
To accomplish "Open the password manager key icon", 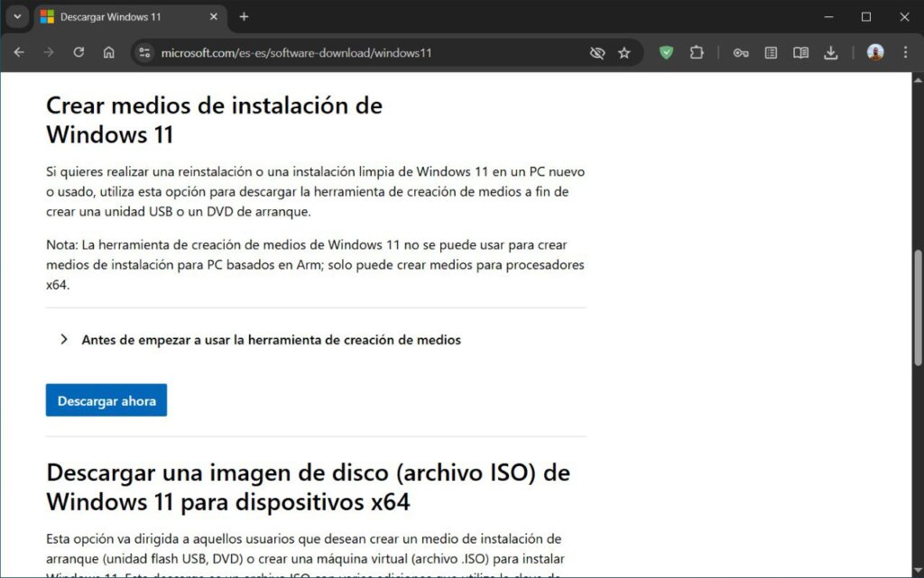I will tap(741, 53).
